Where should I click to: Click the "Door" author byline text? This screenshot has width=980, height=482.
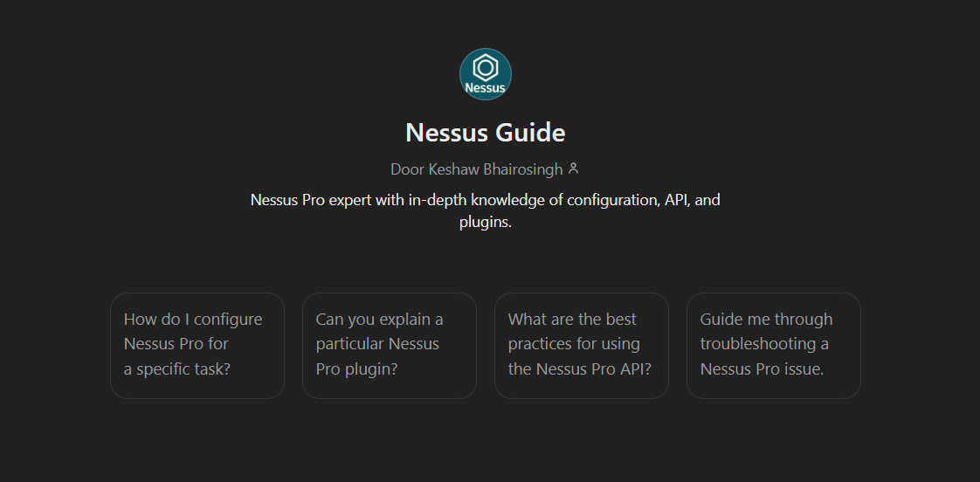[x=406, y=169]
